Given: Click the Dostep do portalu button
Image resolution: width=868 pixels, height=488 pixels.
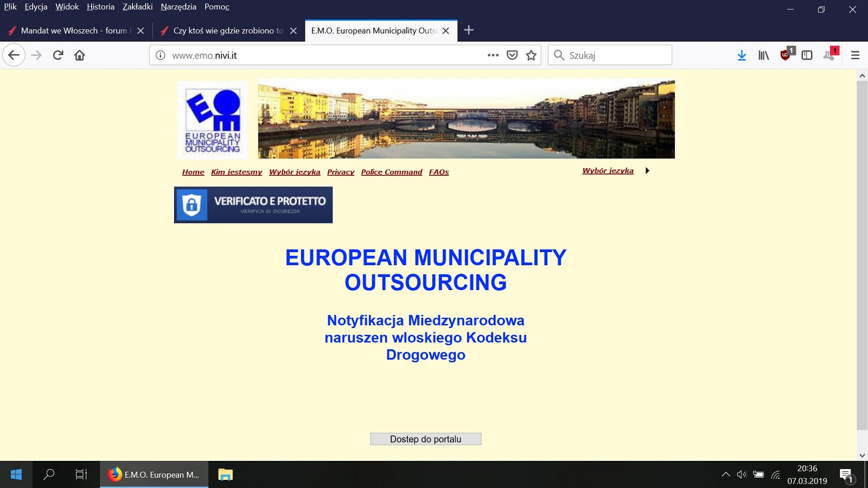Looking at the screenshot, I should (x=426, y=439).
